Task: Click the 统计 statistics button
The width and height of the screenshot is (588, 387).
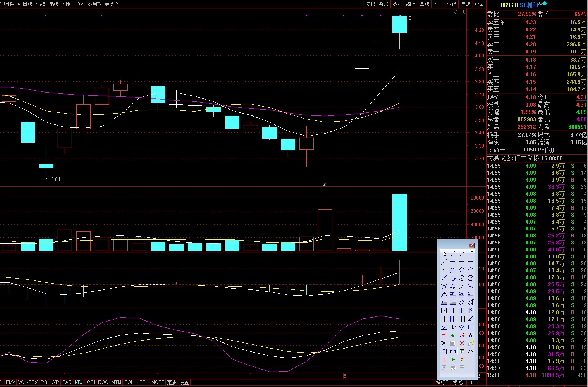Action: click(x=411, y=4)
